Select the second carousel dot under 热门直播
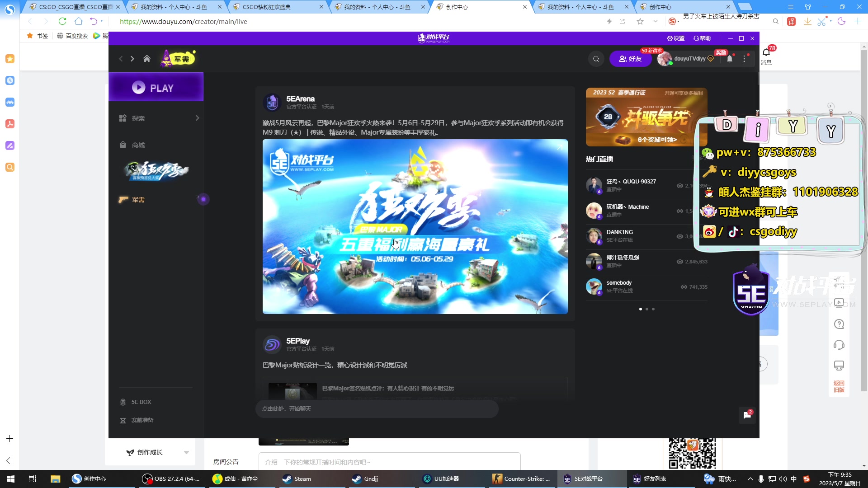 (647, 309)
